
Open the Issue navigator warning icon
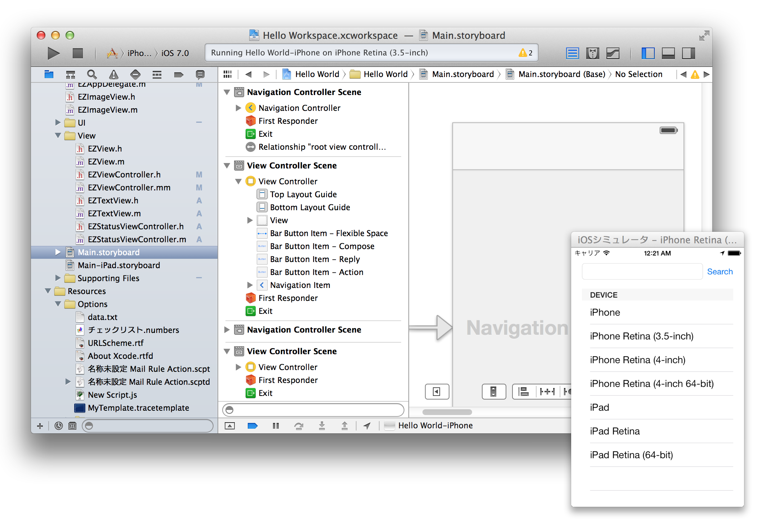[114, 75]
